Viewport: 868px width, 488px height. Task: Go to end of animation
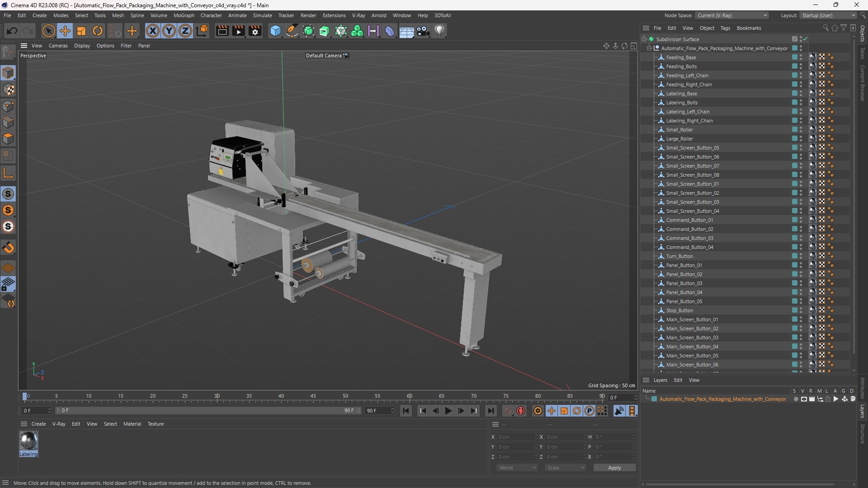coord(491,411)
